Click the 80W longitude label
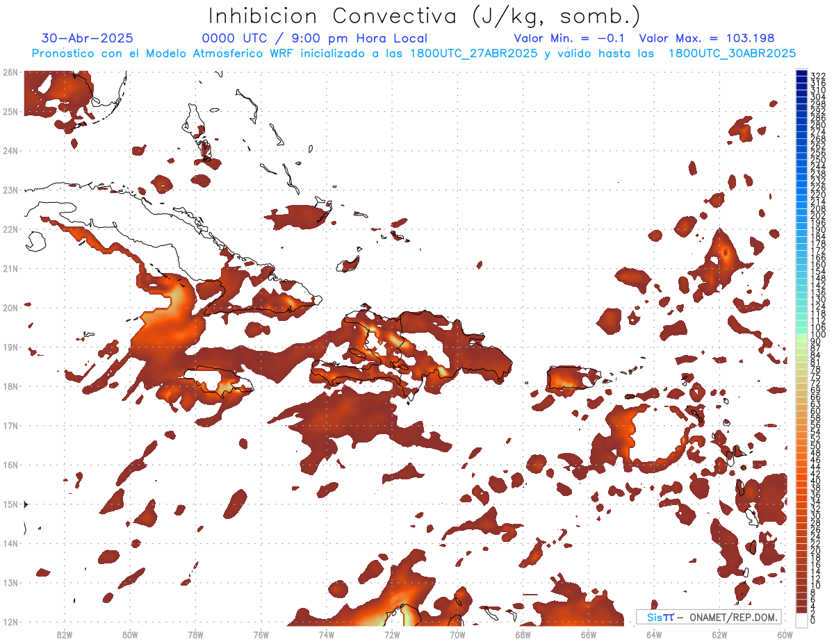The height and width of the screenshot is (644, 834). pyautogui.click(x=129, y=634)
